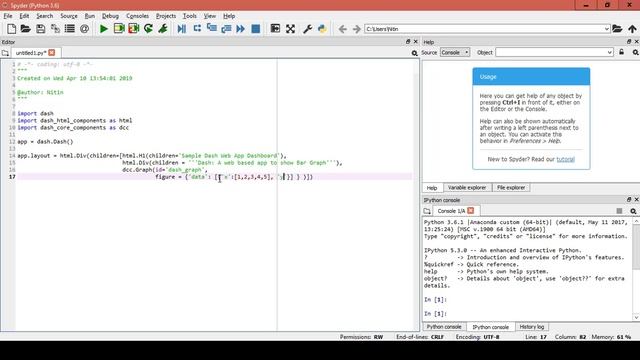Switch to the Python console tab
This screenshot has width=640, height=360.
coord(444,327)
